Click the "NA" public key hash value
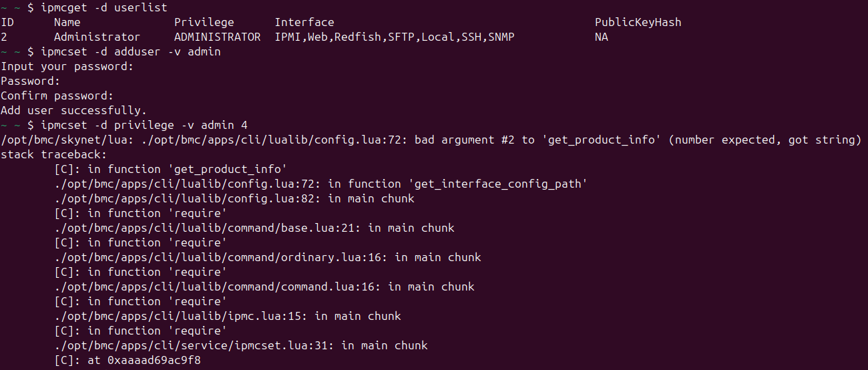Image resolution: width=868 pixels, height=370 pixels. point(602,37)
